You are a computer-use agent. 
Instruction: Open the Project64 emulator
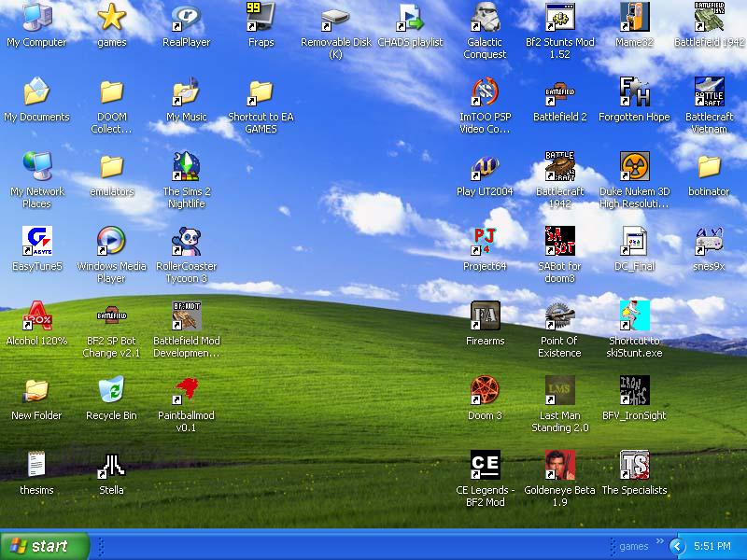point(485,243)
